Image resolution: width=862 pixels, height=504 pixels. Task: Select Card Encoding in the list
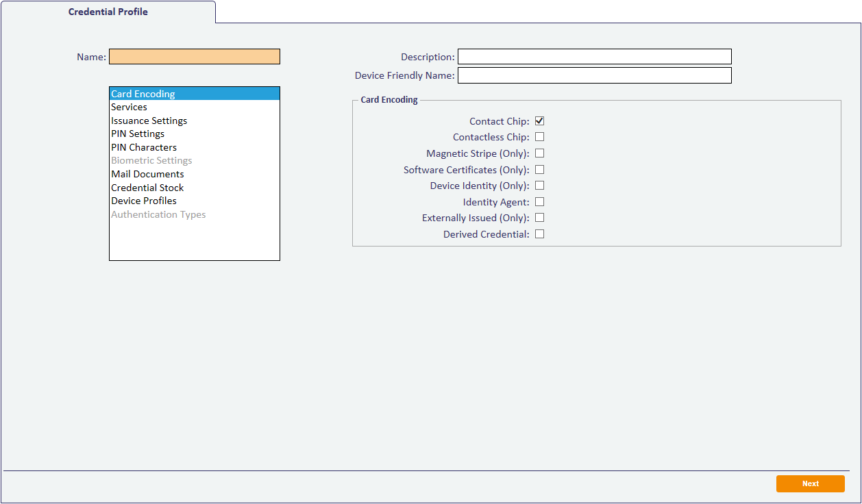click(x=143, y=94)
